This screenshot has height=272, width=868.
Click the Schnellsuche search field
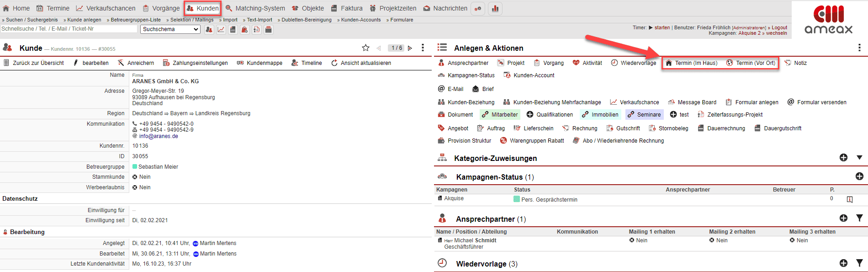tap(69, 29)
